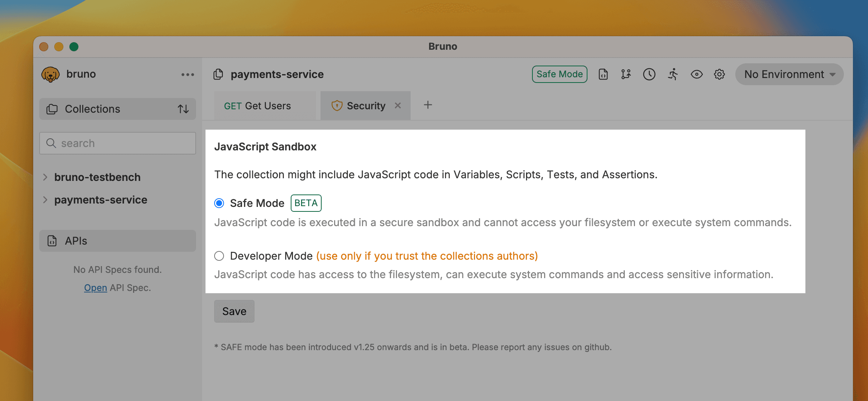Image resolution: width=868 pixels, height=401 pixels.
Task: Click the Save button
Action: click(x=234, y=311)
